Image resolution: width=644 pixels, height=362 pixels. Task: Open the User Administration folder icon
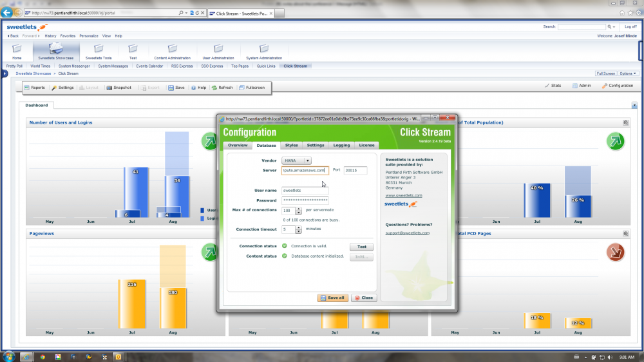click(218, 49)
